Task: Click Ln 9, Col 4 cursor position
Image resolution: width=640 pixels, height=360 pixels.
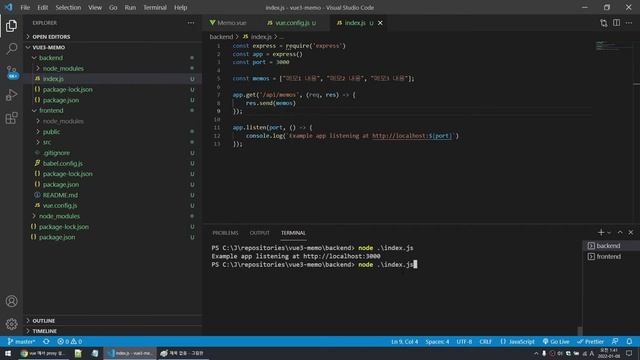Action: pos(404,342)
